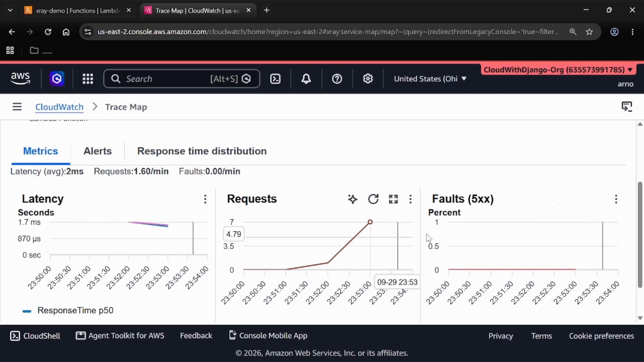Screen dimensions: 644x362
Task: Toggle the ResponseTime p50 legend swatch
Action: coord(27,311)
